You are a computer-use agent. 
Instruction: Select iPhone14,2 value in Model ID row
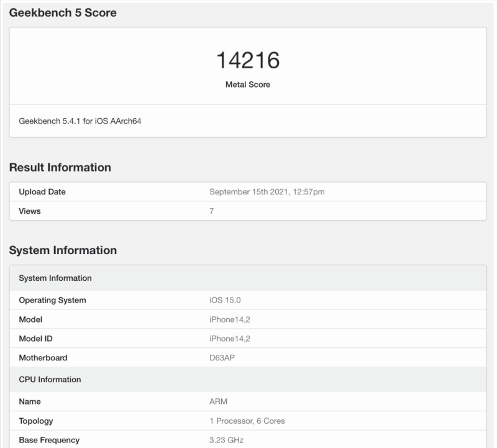[229, 339]
